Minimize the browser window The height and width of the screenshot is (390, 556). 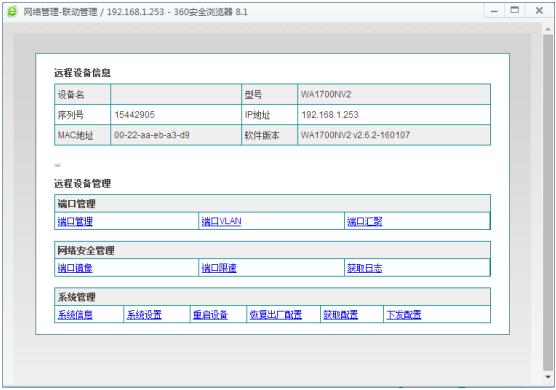494,11
